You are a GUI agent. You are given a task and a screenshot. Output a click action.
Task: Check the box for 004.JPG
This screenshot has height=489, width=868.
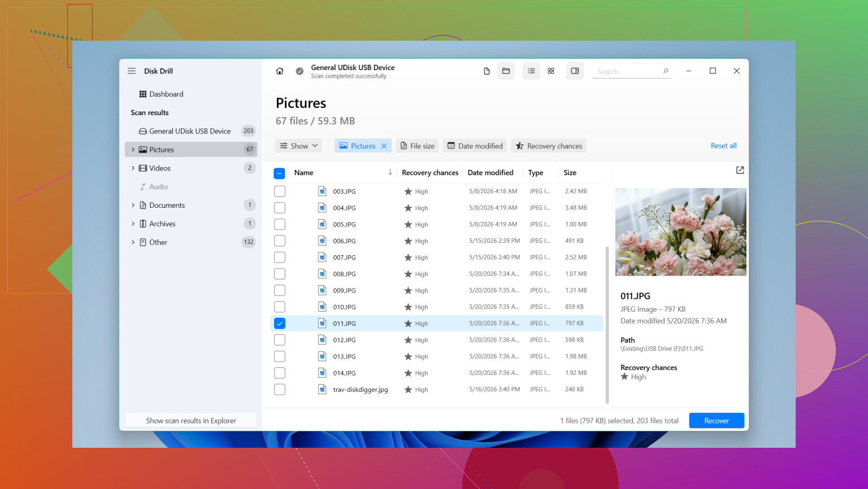click(280, 208)
